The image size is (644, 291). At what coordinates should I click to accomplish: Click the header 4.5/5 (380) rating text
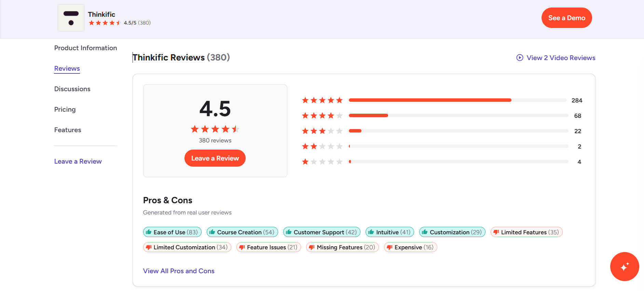(137, 23)
